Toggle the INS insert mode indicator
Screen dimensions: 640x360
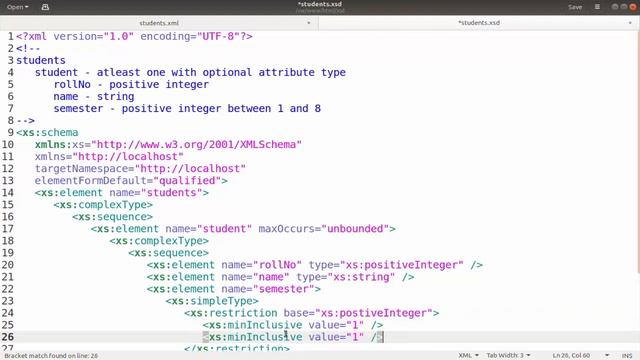(627, 356)
